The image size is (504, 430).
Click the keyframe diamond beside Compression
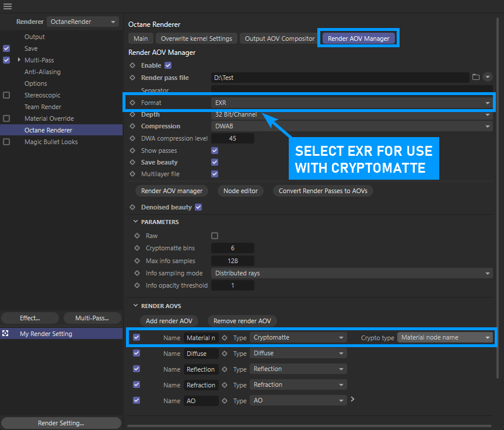[x=132, y=126]
